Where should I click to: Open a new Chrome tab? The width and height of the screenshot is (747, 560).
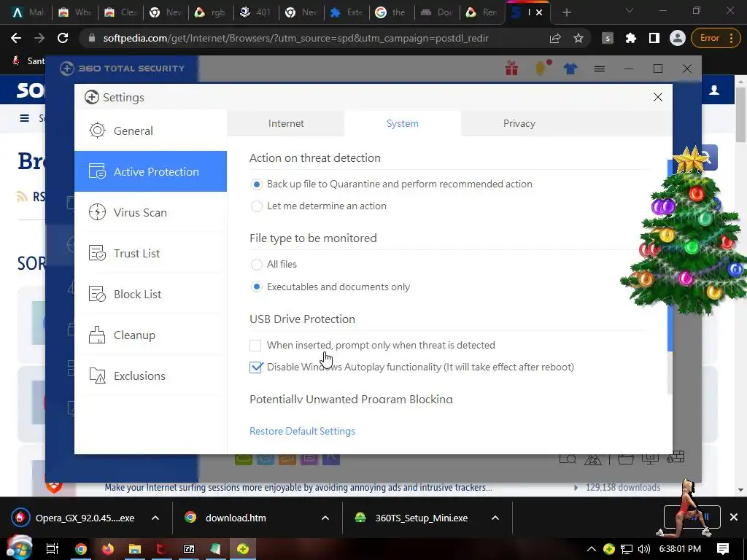(x=566, y=12)
